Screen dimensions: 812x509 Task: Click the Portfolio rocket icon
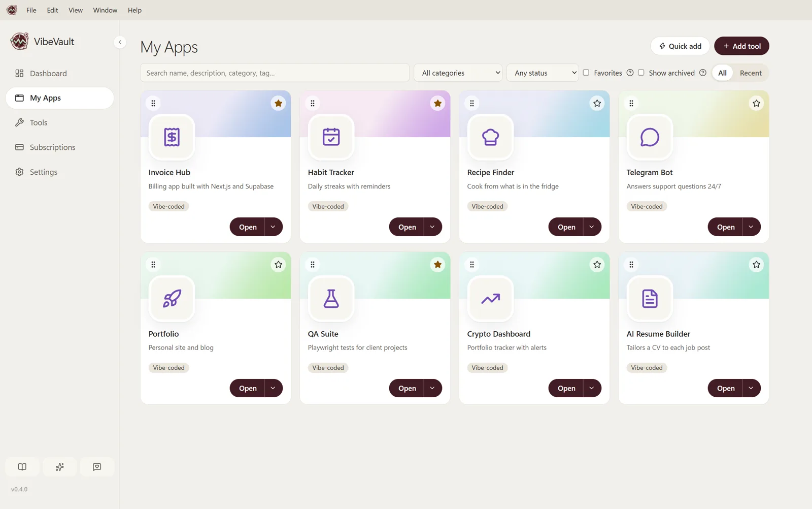[x=172, y=299]
